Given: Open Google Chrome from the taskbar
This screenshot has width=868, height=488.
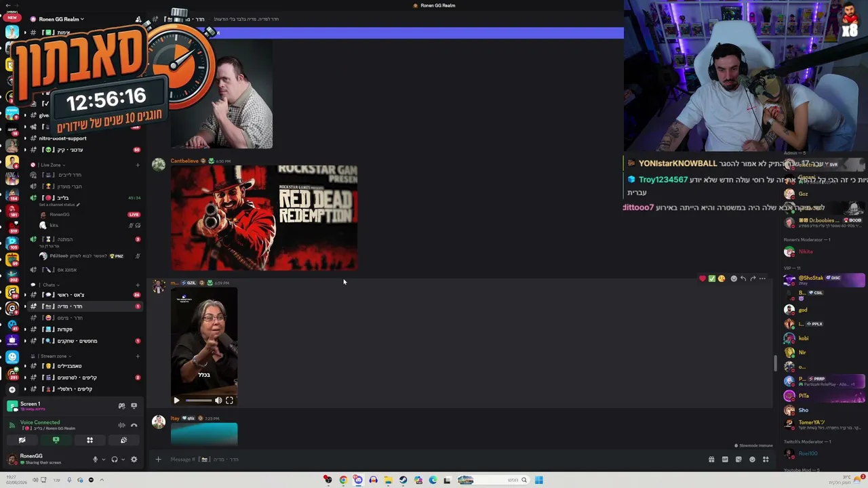Looking at the screenshot, I should (x=343, y=480).
